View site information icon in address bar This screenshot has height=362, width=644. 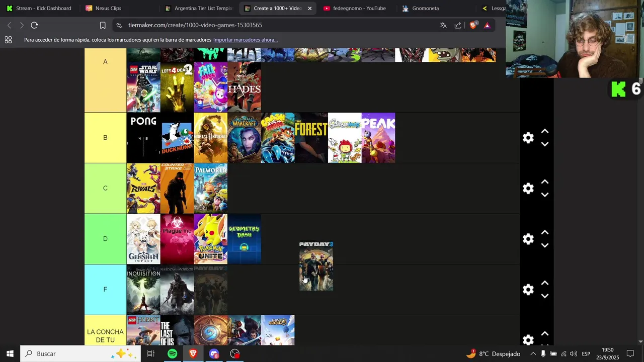[118, 25]
